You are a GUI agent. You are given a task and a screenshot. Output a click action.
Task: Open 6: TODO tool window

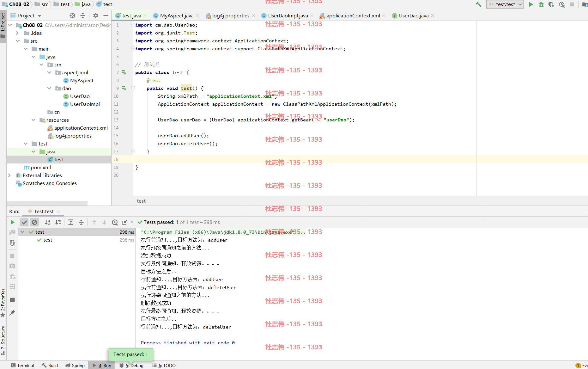[x=164, y=365]
